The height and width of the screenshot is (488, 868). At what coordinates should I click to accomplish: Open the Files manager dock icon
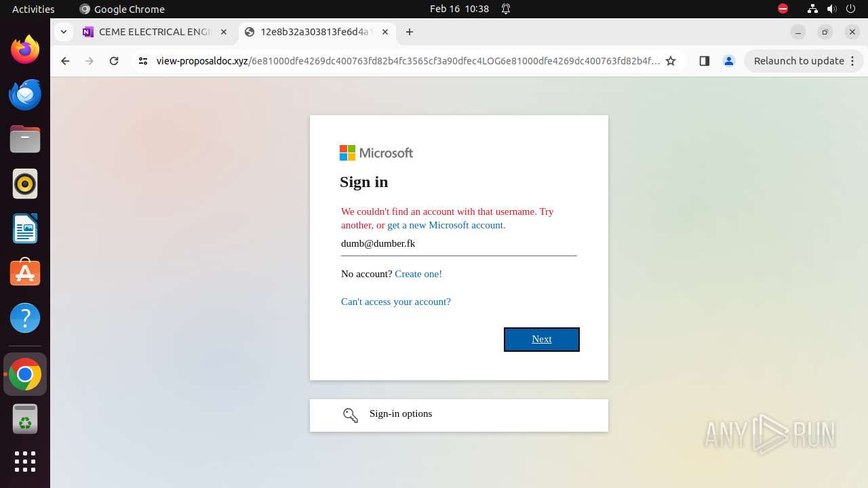click(25, 139)
